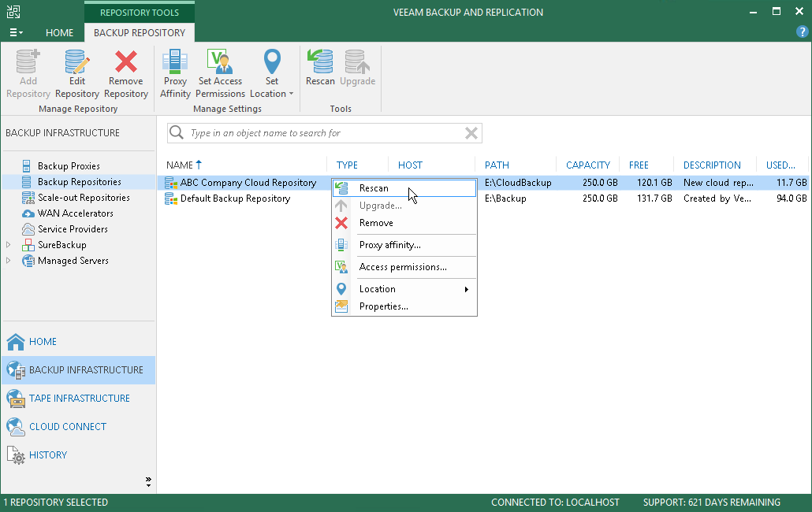Expand the Managed Servers tree node
Screen dimensions: 812x512
(x=9, y=261)
